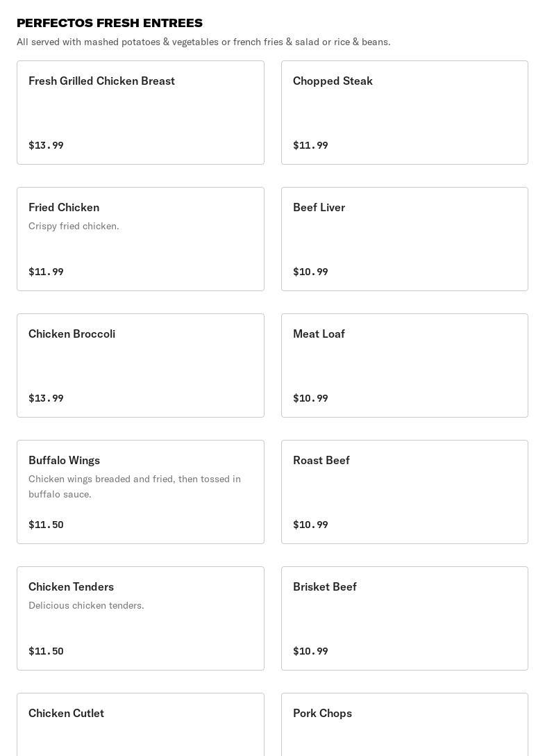Choose the Chicken Cutlet card
The width and height of the screenshot is (545, 756).
click(140, 725)
